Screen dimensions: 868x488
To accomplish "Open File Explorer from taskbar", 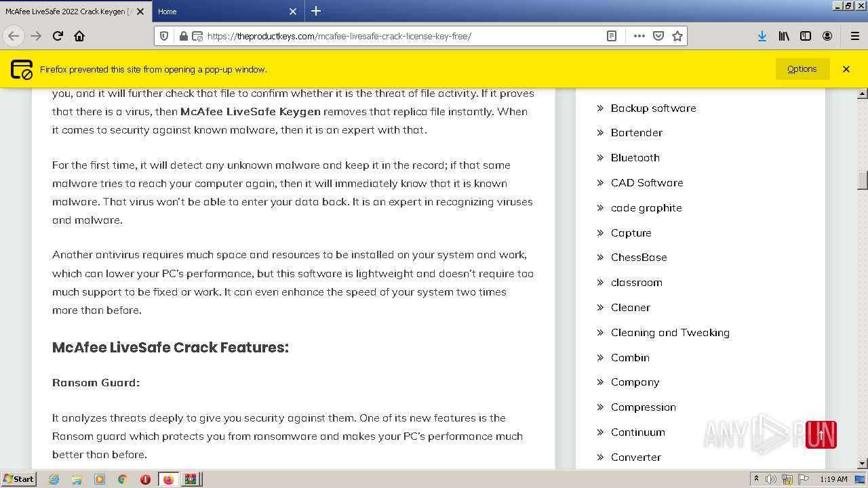I will [77, 479].
